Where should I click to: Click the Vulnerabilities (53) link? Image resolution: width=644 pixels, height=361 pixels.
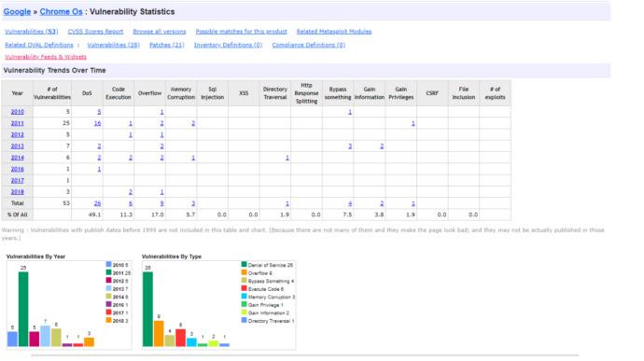(31, 32)
